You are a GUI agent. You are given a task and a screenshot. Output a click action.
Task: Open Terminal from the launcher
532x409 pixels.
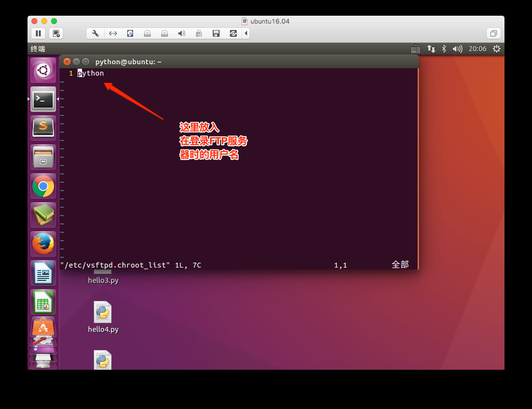(x=43, y=99)
